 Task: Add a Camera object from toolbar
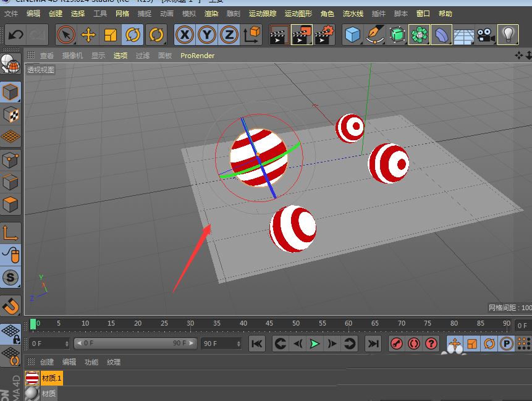(486, 35)
